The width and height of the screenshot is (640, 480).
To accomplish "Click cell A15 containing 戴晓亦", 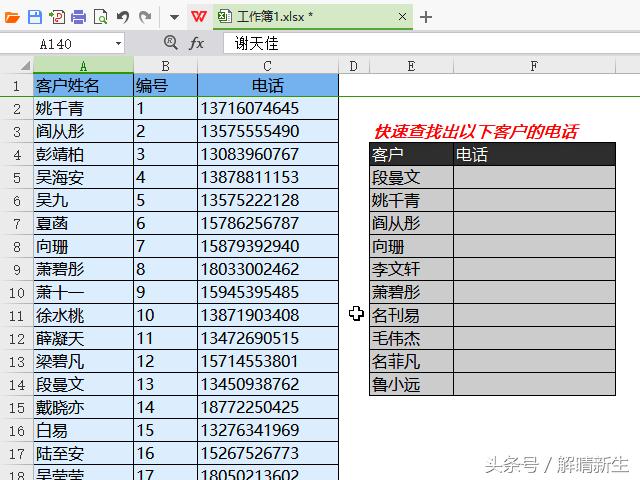I will click(x=83, y=407).
